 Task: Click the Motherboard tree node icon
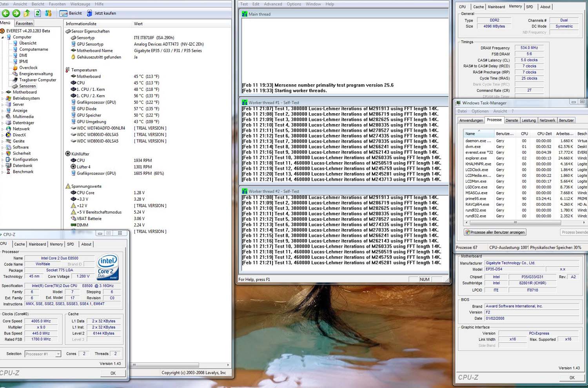tap(9, 92)
